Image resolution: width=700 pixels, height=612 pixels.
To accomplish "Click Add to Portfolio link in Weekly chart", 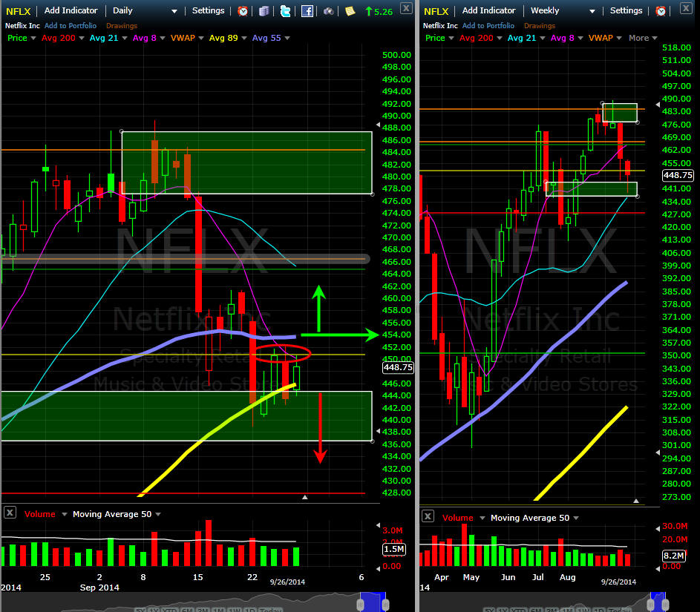I will (x=488, y=26).
